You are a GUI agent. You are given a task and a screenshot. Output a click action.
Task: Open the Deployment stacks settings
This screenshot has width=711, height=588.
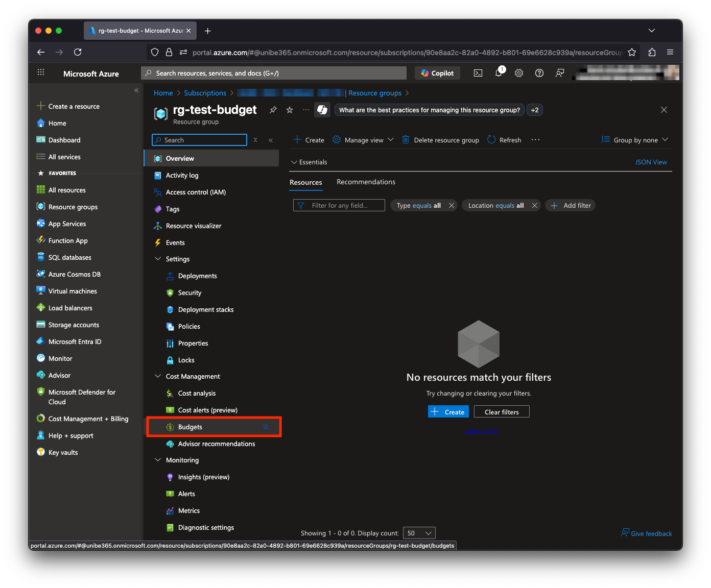pos(206,309)
